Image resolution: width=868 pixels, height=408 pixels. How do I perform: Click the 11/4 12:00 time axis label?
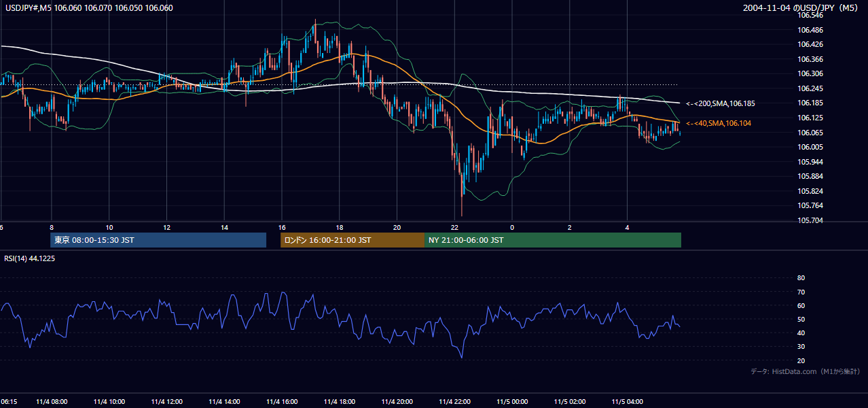(166, 401)
